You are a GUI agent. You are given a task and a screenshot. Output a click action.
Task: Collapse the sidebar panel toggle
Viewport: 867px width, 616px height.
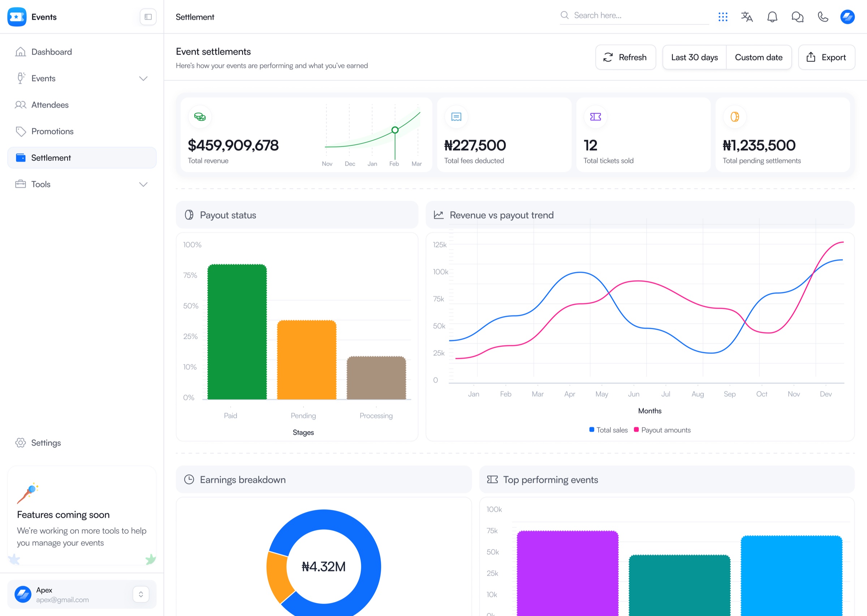click(x=148, y=17)
